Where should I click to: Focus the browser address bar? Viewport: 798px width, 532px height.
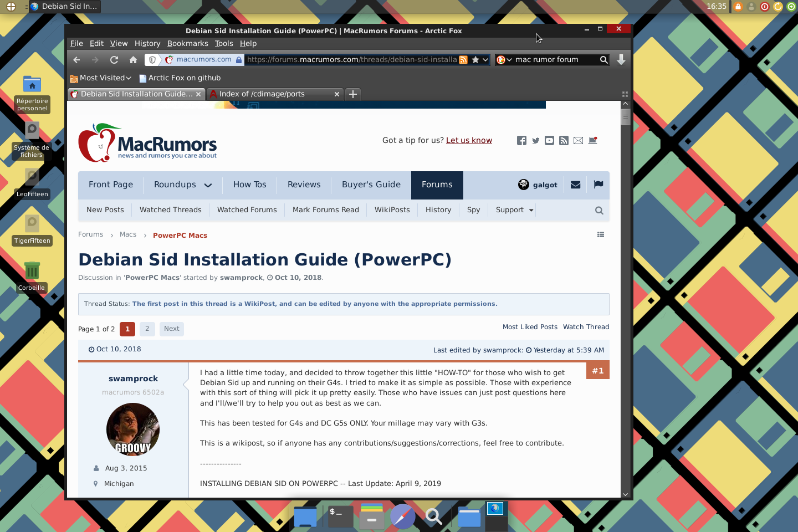[351, 60]
